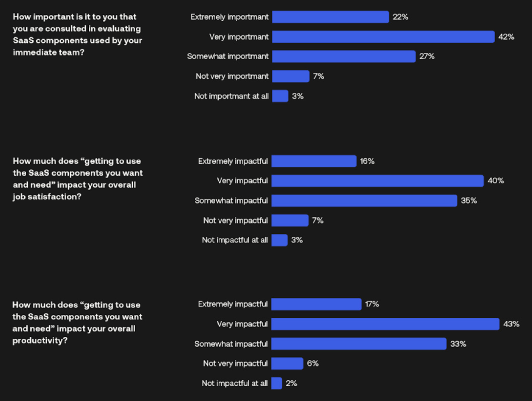Click the "Not important at all" label
The image size is (532, 401).
pos(231,96)
